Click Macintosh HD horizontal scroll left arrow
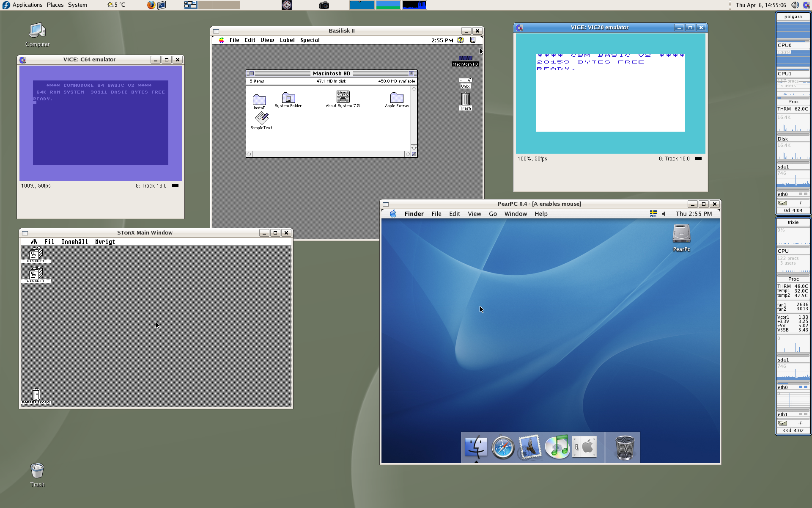The image size is (812, 508). (249, 154)
